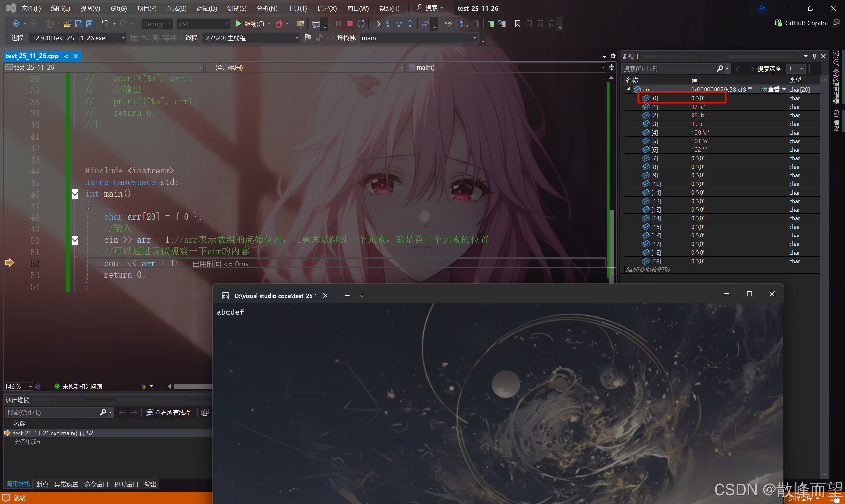Collapse the arr tree node in watch
Screen dimensions: 845x504
[x=628, y=89]
